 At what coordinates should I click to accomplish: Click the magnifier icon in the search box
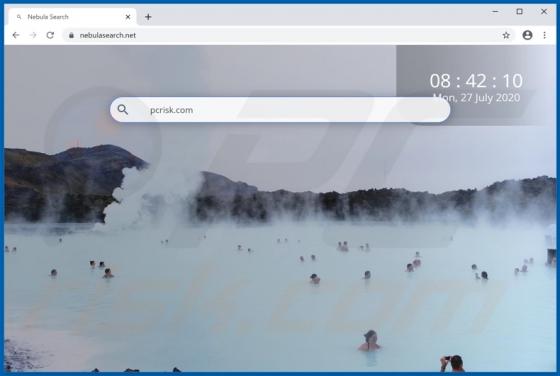click(123, 110)
